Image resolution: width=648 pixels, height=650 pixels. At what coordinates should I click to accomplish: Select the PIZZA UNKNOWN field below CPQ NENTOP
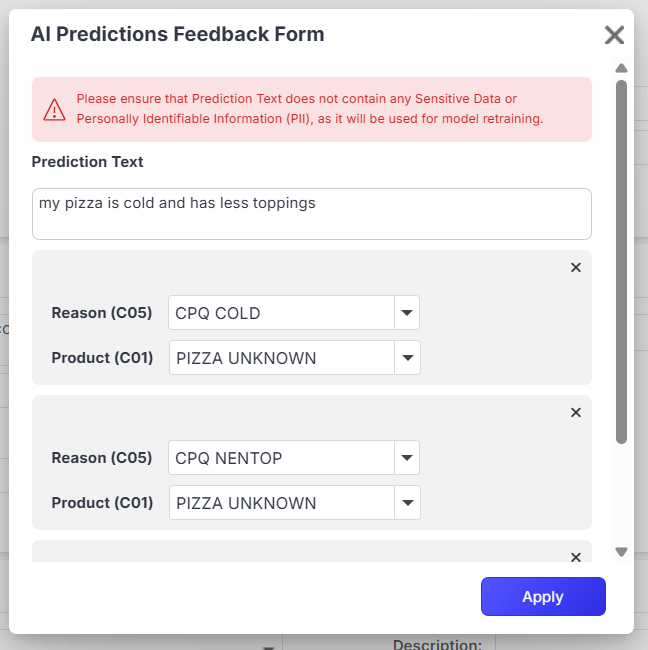281,502
